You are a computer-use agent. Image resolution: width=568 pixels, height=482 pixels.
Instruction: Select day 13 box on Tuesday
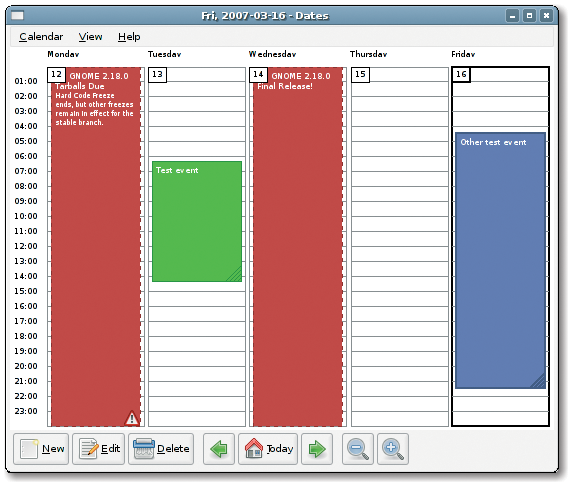coord(157,75)
